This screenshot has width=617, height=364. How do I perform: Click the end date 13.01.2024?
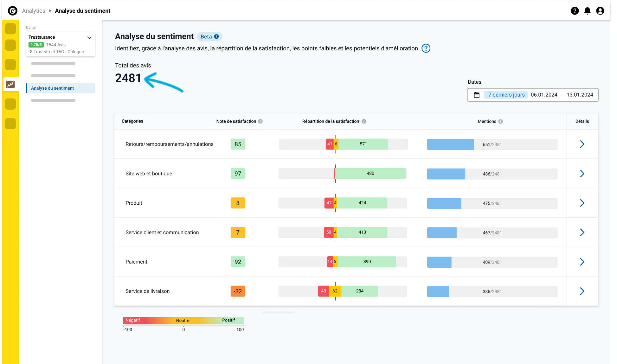pyautogui.click(x=580, y=95)
